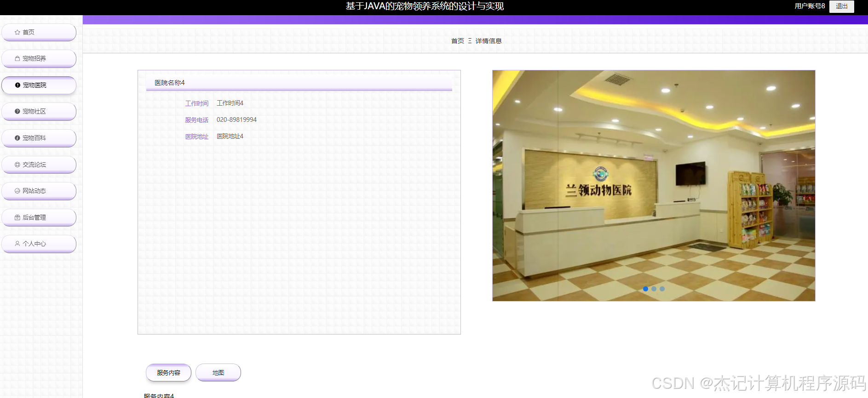
Task: Click the page title 基于JAVA的宠物领养系统的设计与实现
Action: [x=425, y=6]
